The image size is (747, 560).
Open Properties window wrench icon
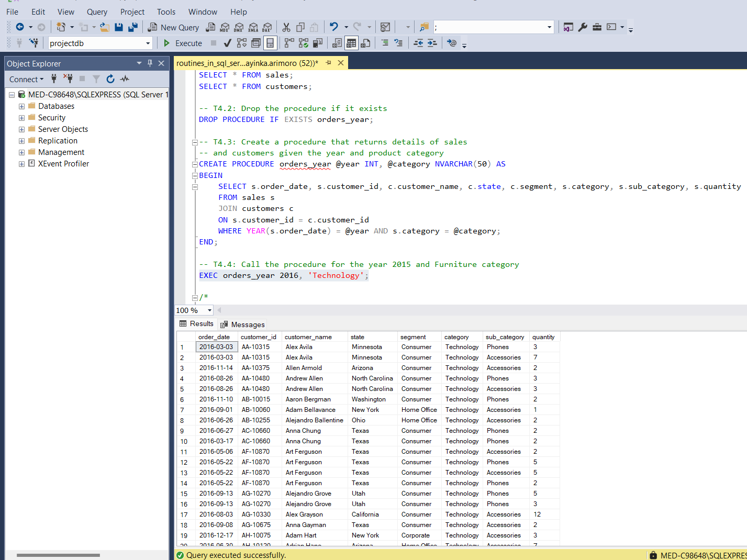click(583, 27)
